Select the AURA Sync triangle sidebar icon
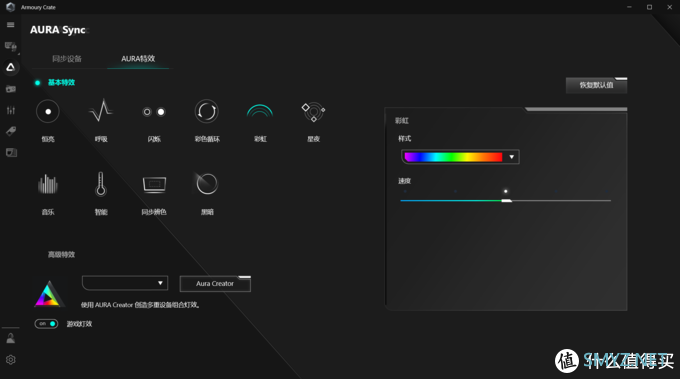 pyautogui.click(x=10, y=67)
